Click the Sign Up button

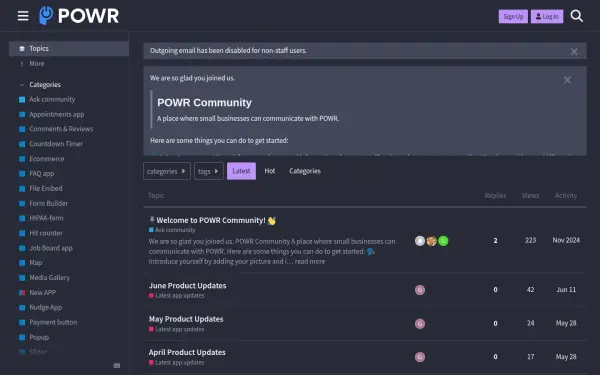point(513,16)
